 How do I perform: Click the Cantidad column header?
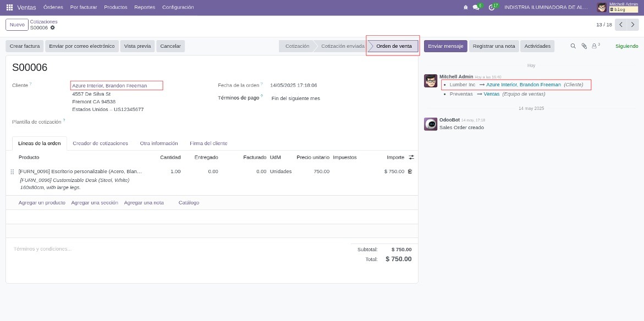pos(170,157)
